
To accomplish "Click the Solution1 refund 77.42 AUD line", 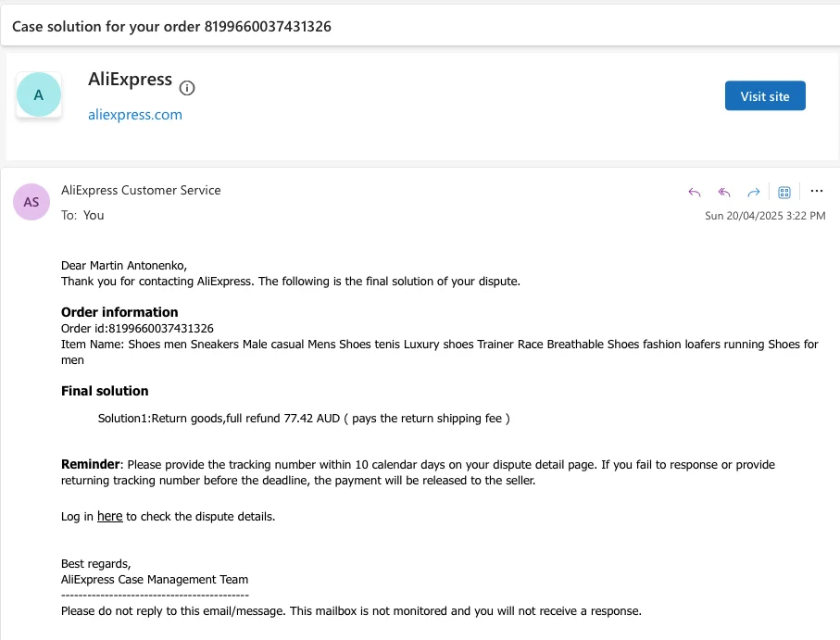I will click(x=304, y=418).
